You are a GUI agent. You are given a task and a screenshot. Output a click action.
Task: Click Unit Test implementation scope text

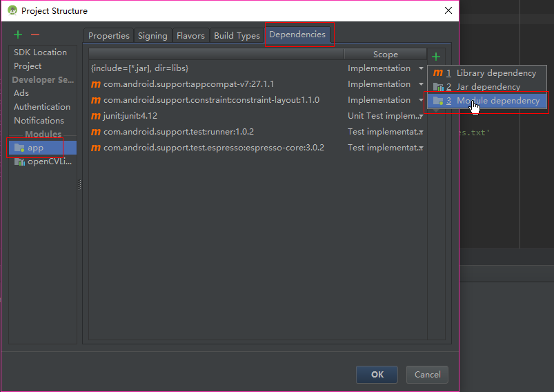coord(383,116)
